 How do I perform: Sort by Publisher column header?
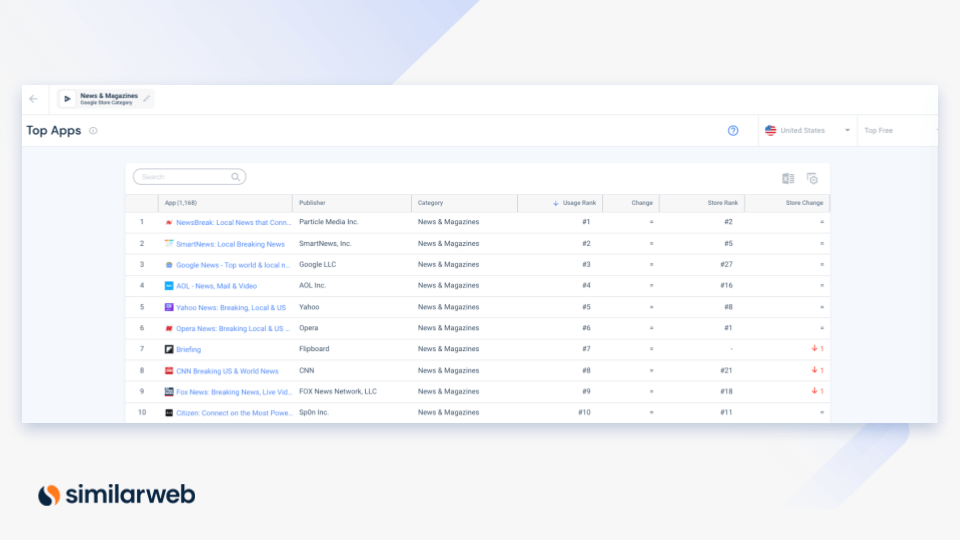click(312, 203)
